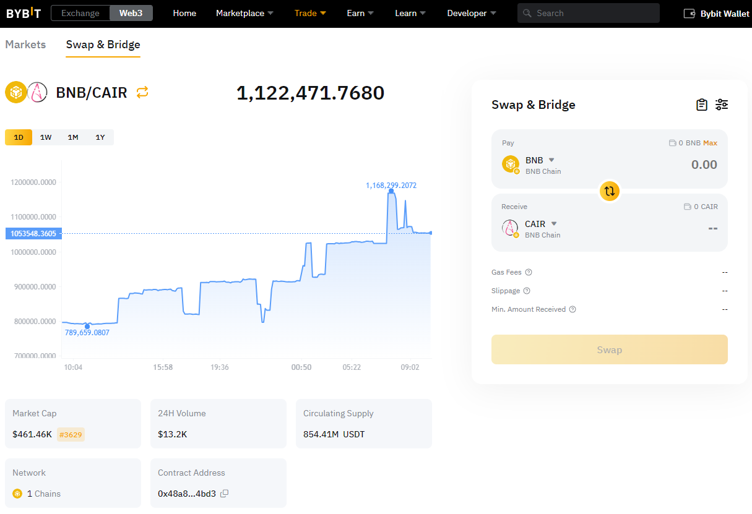Image resolution: width=752 pixels, height=514 pixels.
Task: Switch to the Markets tab
Action: (25, 45)
